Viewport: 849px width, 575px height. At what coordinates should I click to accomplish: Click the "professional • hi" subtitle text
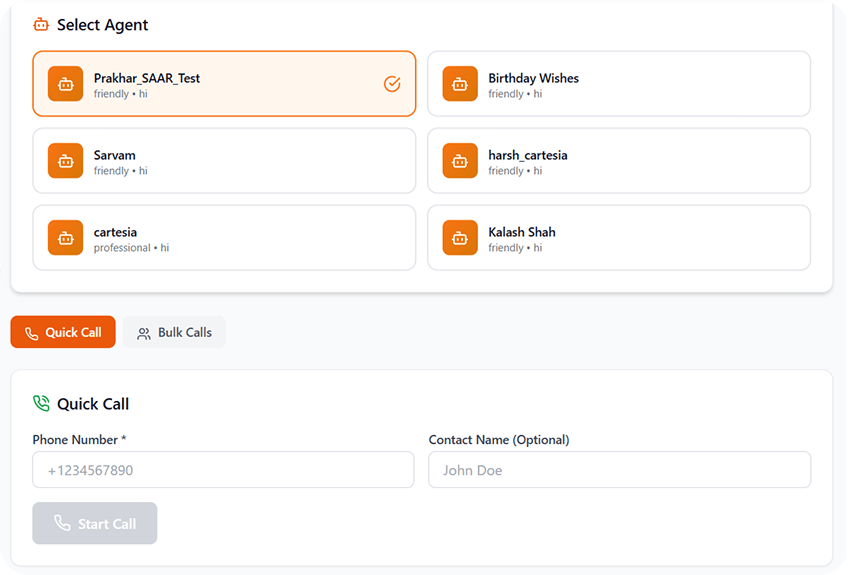(131, 248)
